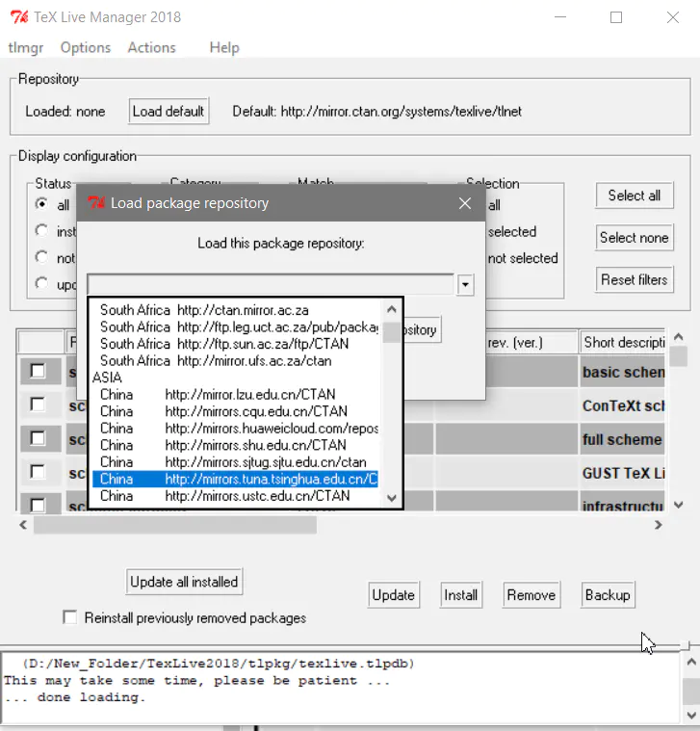Click the TeX Live Manager title bar icon
The image size is (700, 731).
pos(19,17)
